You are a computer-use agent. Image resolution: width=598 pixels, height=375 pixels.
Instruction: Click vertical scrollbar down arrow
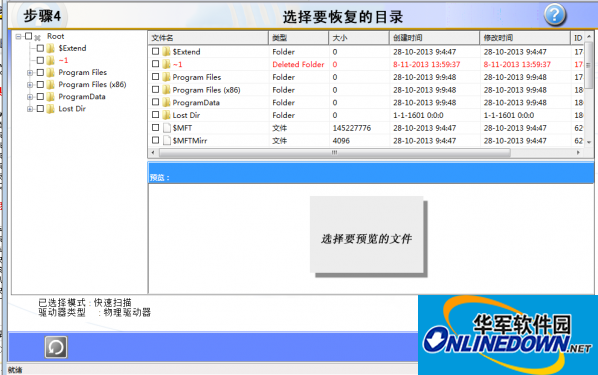pyautogui.click(x=589, y=142)
